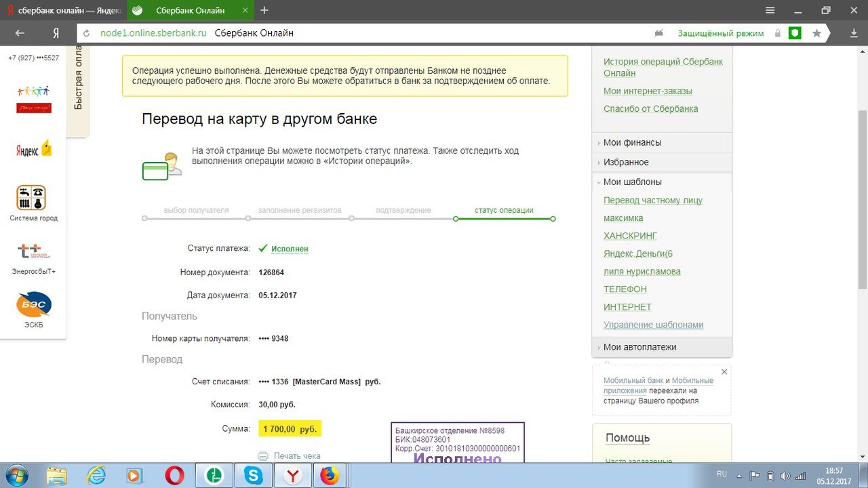Close the Мобильный банк notice
The height and width of the screenshot is (488, 868).
tap(724, 372)
